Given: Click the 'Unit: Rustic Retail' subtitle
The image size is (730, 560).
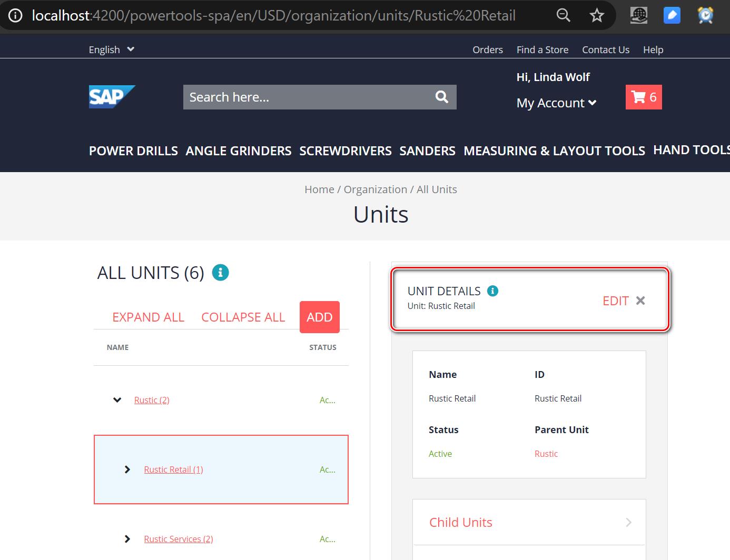Looking at the screenshot, I should tap(441, 306).
